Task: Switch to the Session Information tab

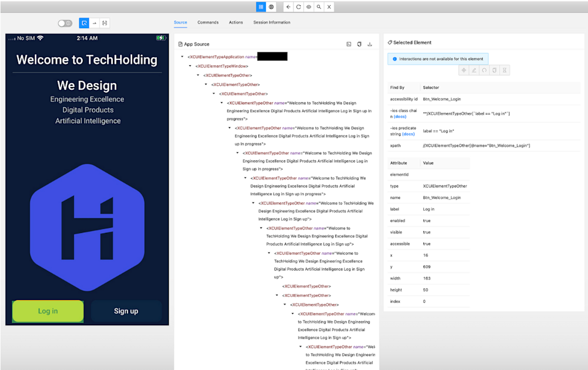Action: 272,22
